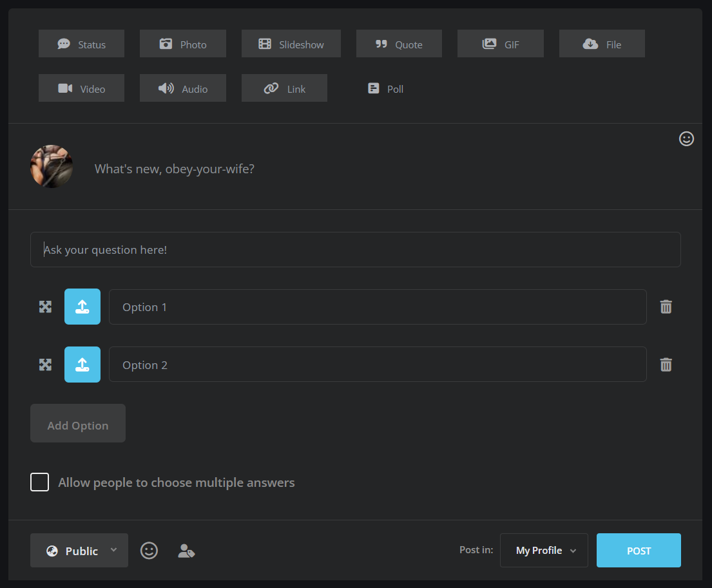Switch to the Status post type
This screenshot has width=712, height=588.
coord(82,44)
